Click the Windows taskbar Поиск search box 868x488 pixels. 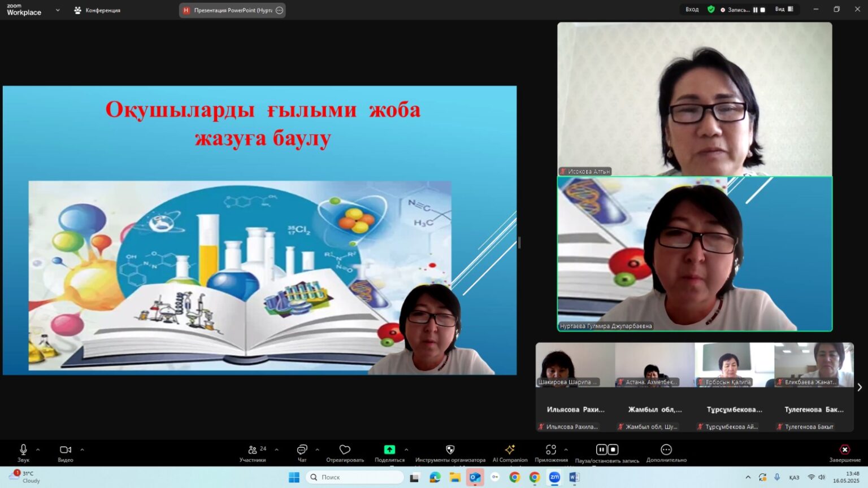(x=355, y=477)
